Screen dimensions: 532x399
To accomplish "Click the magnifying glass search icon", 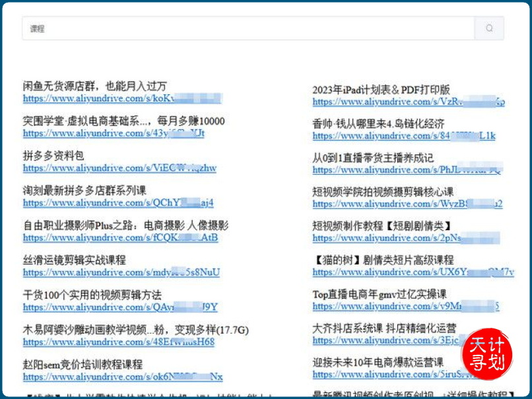I will point(489,29).
